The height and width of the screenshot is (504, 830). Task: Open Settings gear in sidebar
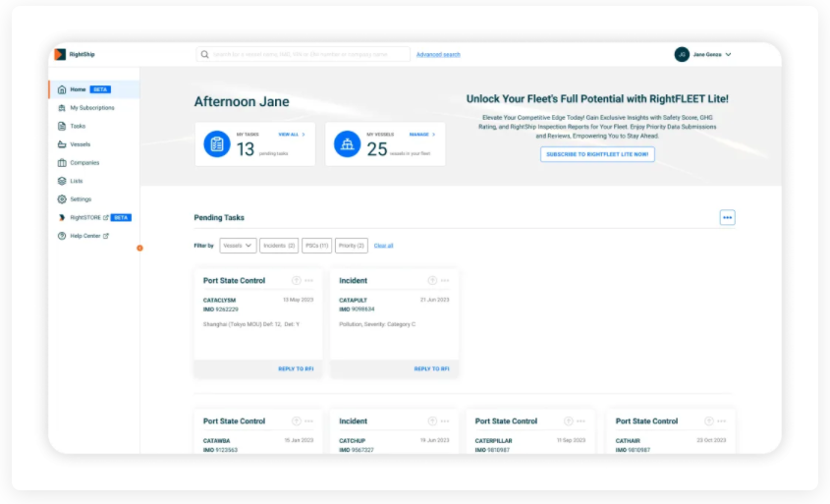click(x=62, y=199)
